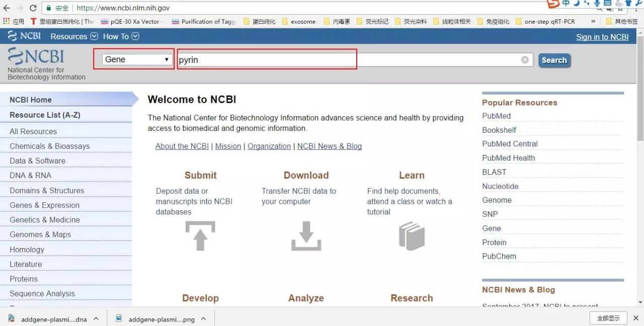Open Genetics & Medicine in the sidebar
The width and height of the screenshot is (644, 326).
[x=45, y=220]
